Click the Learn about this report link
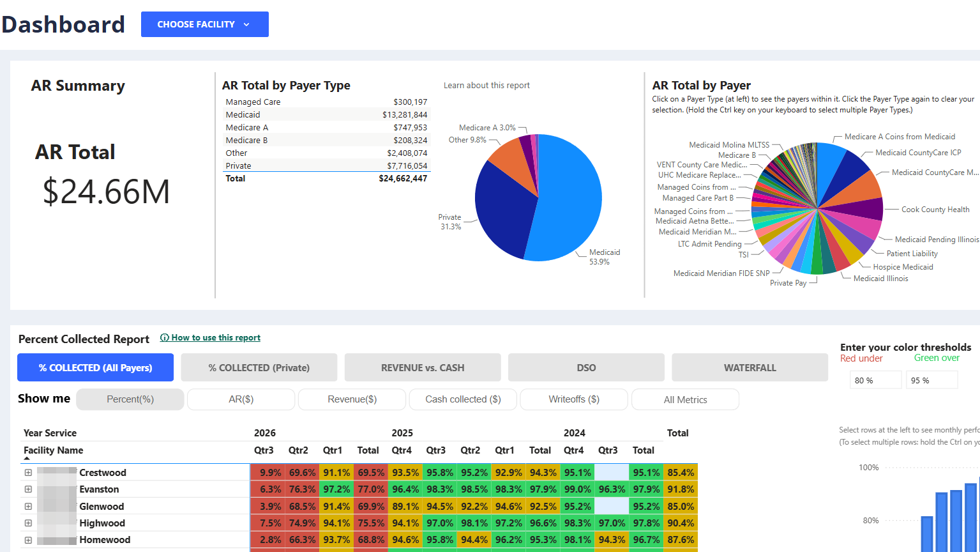Image resolution: width=980 pixels, height=552 pixels. point(486,86)
